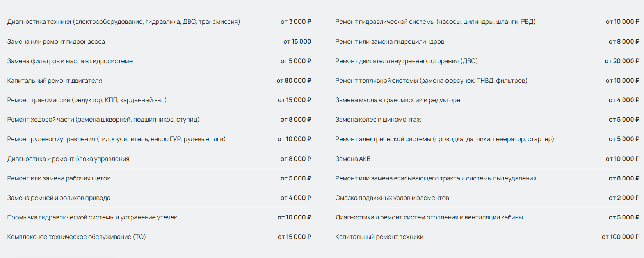Select 'Ремонт или замена рабочих щеток'
Screen dimensions: 644x258
tap(59, 178)
